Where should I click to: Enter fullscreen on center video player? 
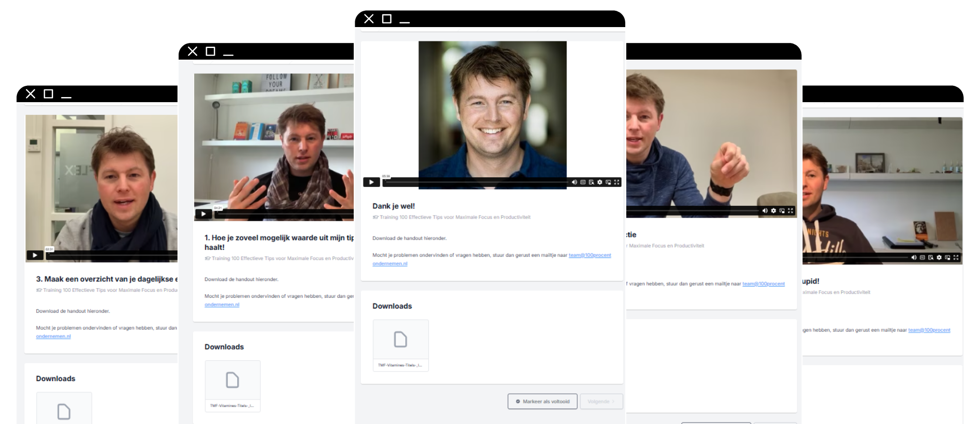coord(617,182)
